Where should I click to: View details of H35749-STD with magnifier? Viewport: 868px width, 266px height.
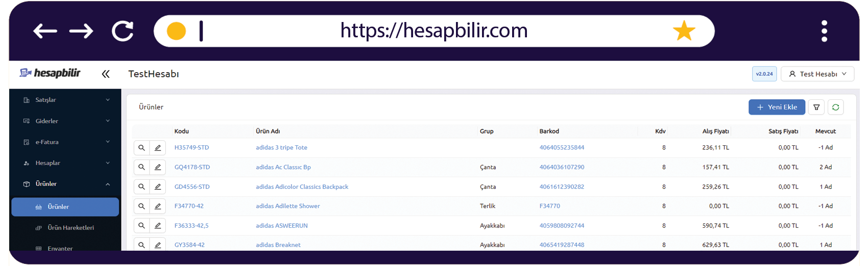[141, 148]
